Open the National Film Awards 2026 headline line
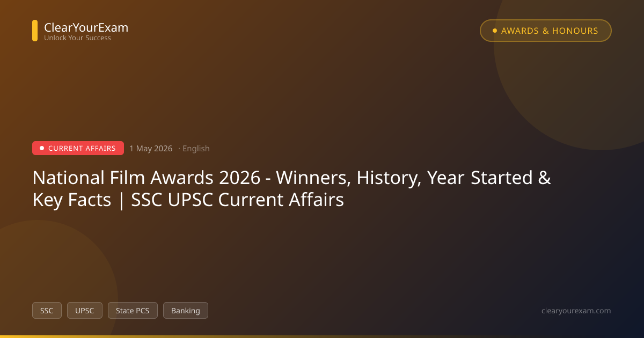The image size is (644, 338). pyautogui.click(x=292, y=178)
